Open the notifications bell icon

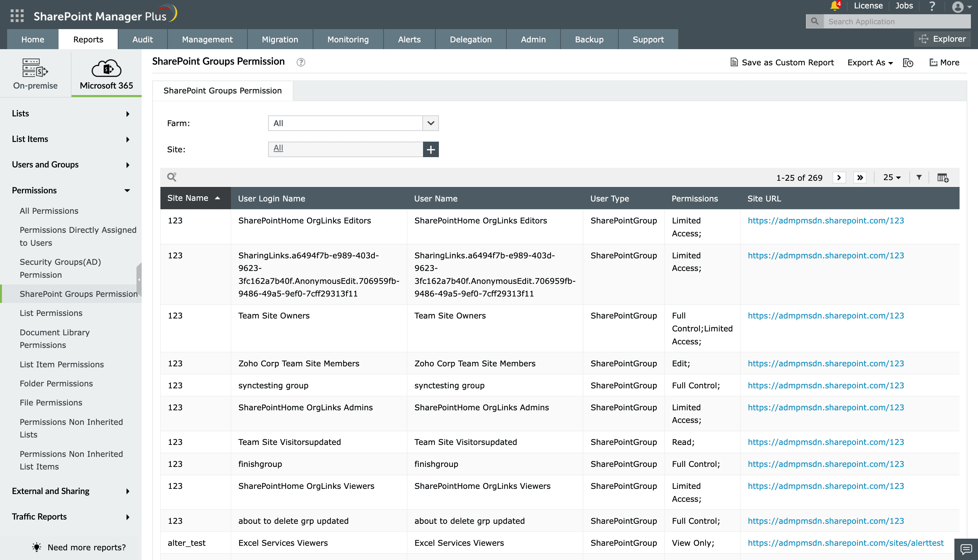click(834, 6)
